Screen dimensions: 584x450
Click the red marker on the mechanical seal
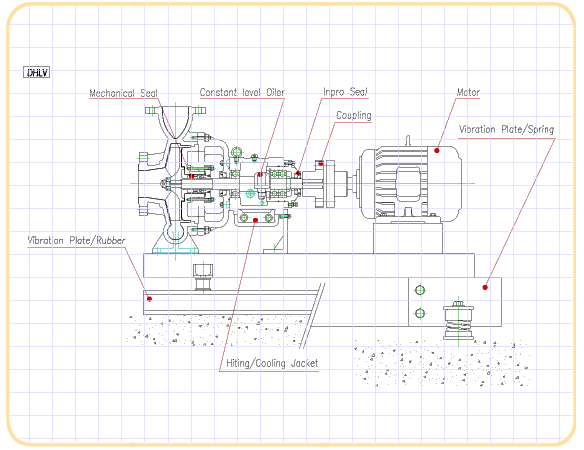(191, 176)
